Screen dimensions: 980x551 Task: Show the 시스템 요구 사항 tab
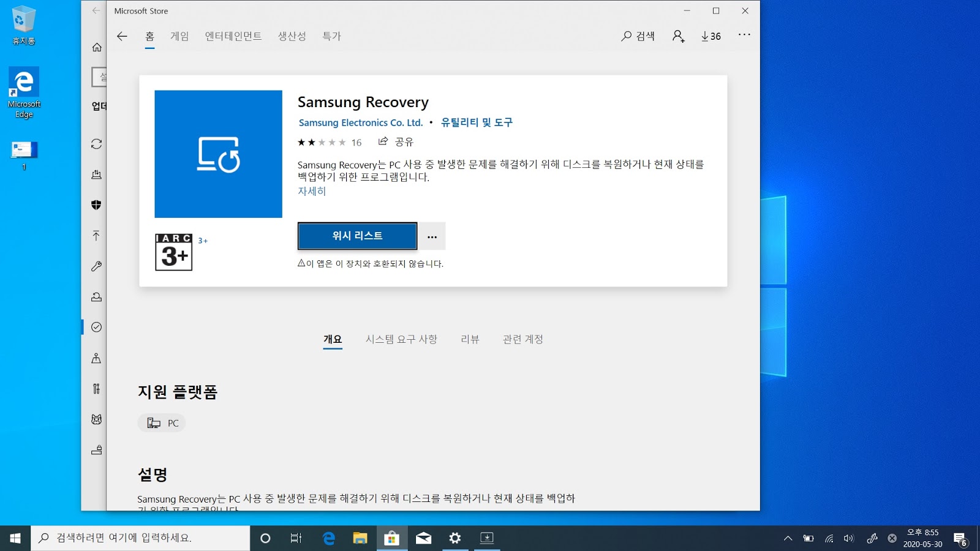coord(401,339)
